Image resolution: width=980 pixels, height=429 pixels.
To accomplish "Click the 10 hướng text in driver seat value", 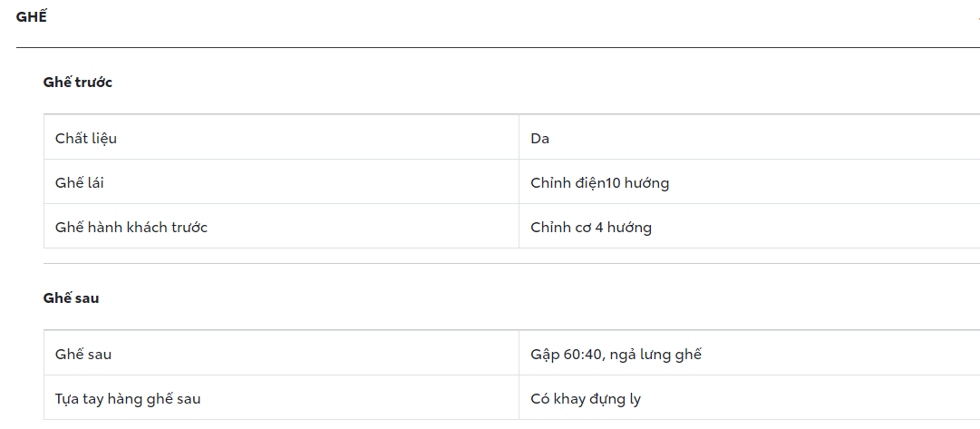I will click(x=637, y=183).
